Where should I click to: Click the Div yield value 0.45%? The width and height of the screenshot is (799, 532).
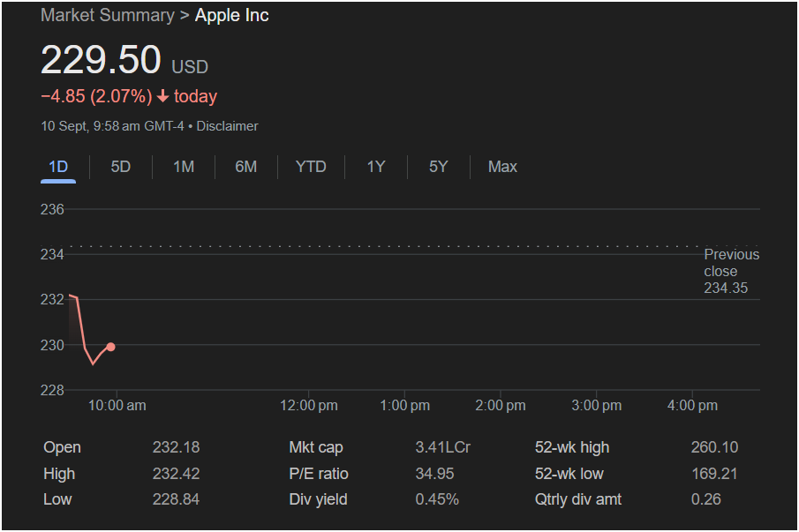(x=437, y=499)
